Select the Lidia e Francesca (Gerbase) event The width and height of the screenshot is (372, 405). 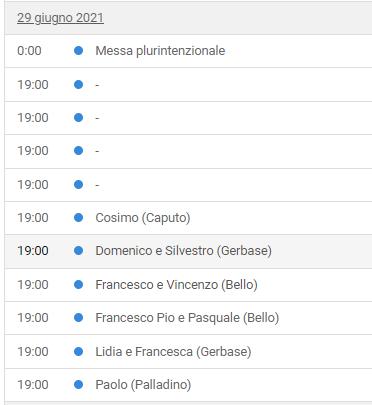point(173,352)
